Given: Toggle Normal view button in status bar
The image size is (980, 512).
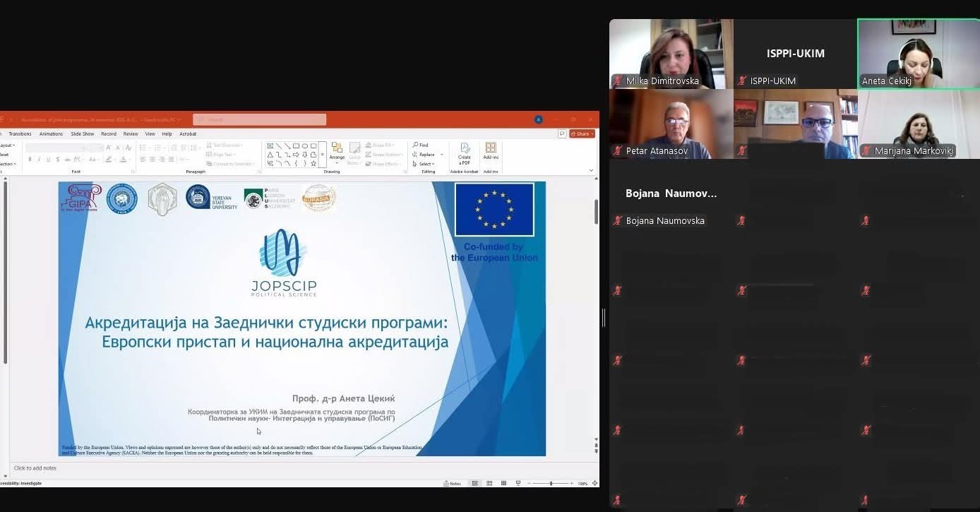Looking at the screenshot, I should coord(475,483).
